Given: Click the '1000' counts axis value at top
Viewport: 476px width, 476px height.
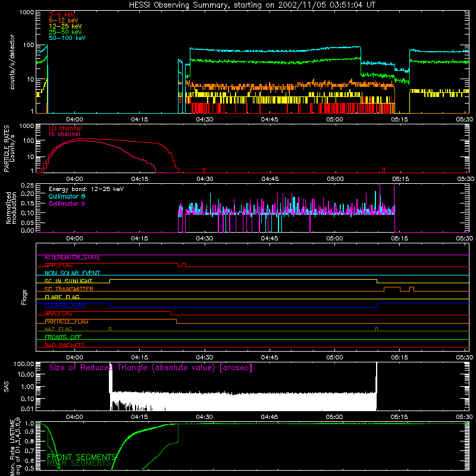Looking at the screenshot, I should click(26, 12).
